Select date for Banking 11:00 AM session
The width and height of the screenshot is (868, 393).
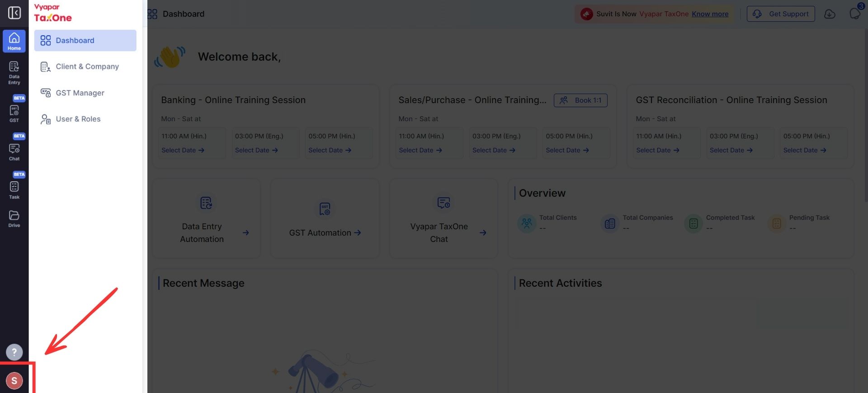point(183,150)
